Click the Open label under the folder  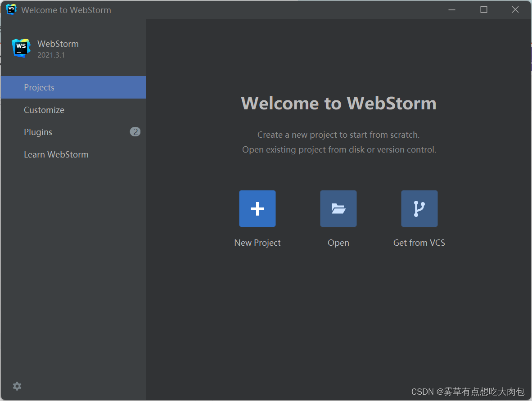[338, 243]
